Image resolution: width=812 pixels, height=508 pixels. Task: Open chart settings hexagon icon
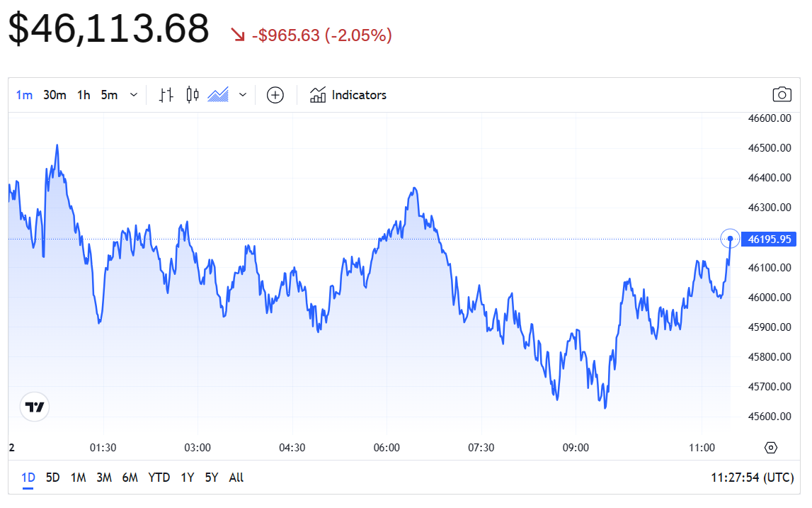tap(771, 448)
